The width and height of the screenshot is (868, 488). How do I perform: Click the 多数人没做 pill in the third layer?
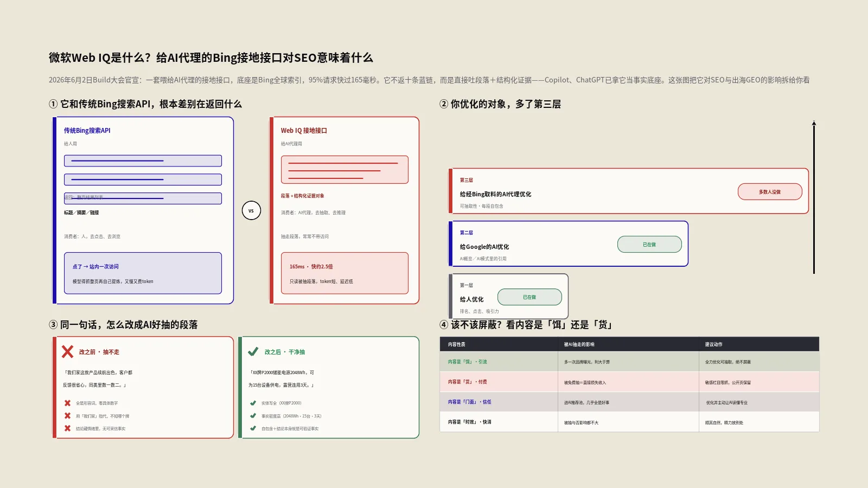pyautogui.click(x=770, y=191)
